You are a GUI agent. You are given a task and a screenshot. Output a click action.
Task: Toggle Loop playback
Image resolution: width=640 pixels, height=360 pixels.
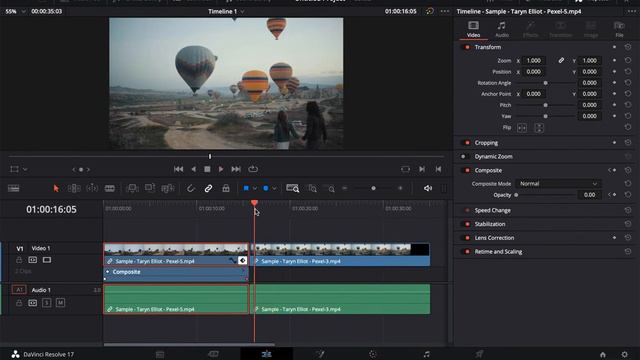click(253, 169)
